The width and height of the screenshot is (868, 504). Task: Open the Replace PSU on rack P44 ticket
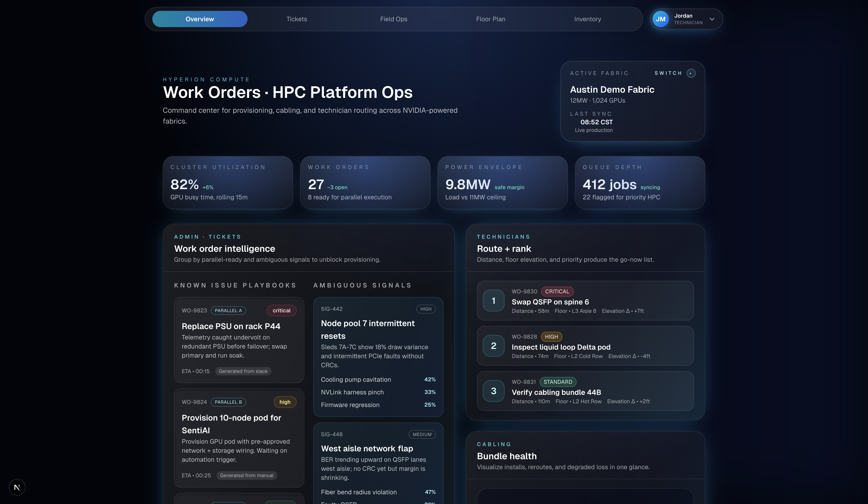pos(231,326)
